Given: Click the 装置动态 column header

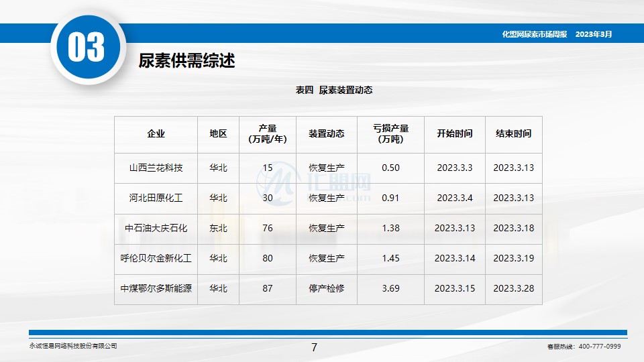Looking at the screenshot, I should pos(327,134).
